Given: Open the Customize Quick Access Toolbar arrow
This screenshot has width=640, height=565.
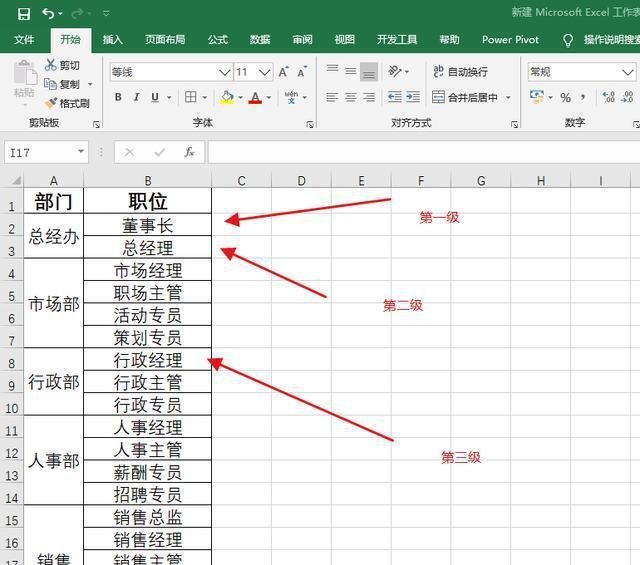Looking at the screenshot, I should (106, 13).
